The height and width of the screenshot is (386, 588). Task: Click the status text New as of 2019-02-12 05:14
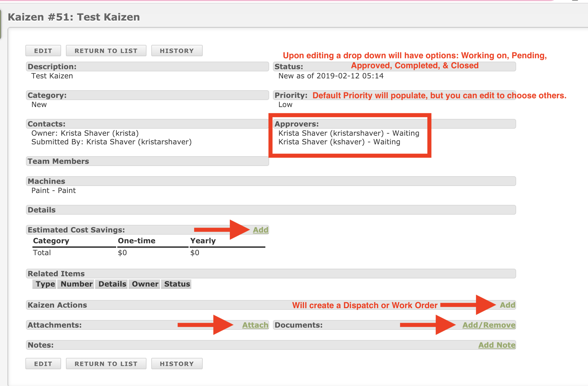point(331,76)
